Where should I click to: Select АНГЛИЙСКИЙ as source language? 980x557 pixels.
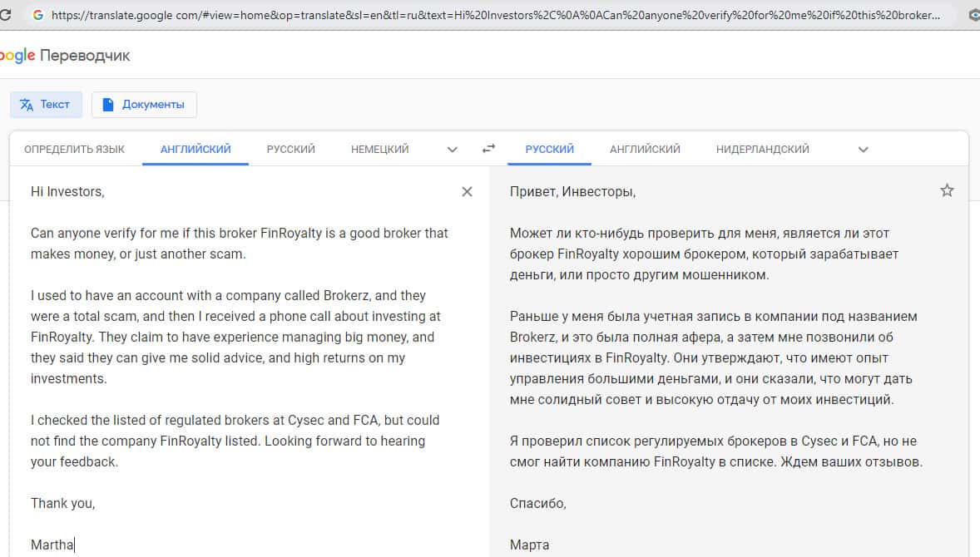point(196,150)
